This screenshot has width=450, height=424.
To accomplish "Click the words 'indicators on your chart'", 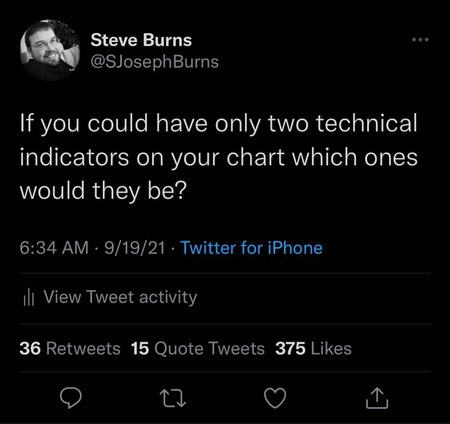I will pos(152,157).
